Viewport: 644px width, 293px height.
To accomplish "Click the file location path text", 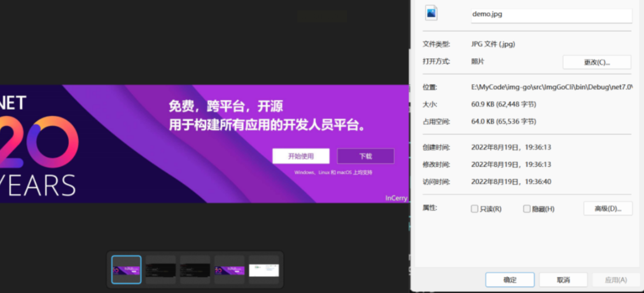I will 552,87.
